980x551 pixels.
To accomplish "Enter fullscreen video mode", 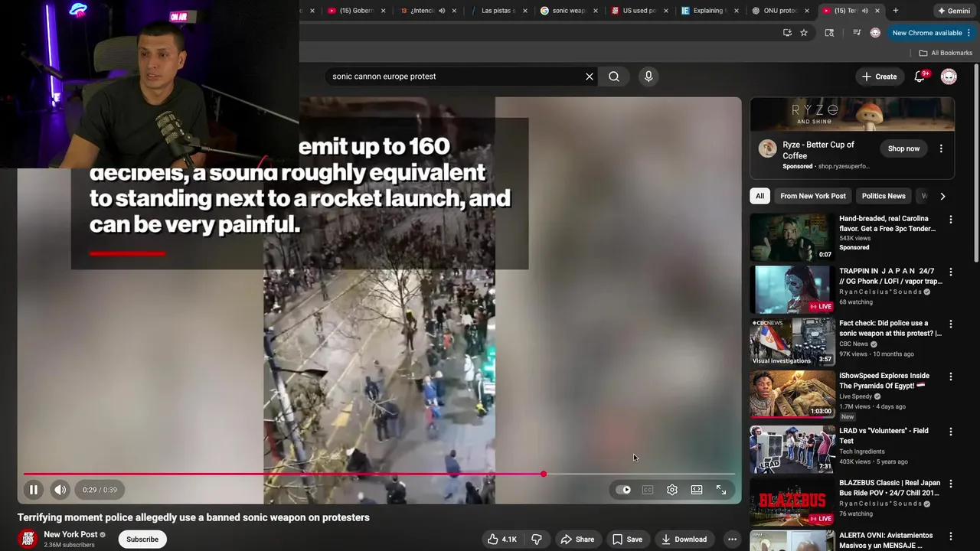I will (x=721, y=490).
